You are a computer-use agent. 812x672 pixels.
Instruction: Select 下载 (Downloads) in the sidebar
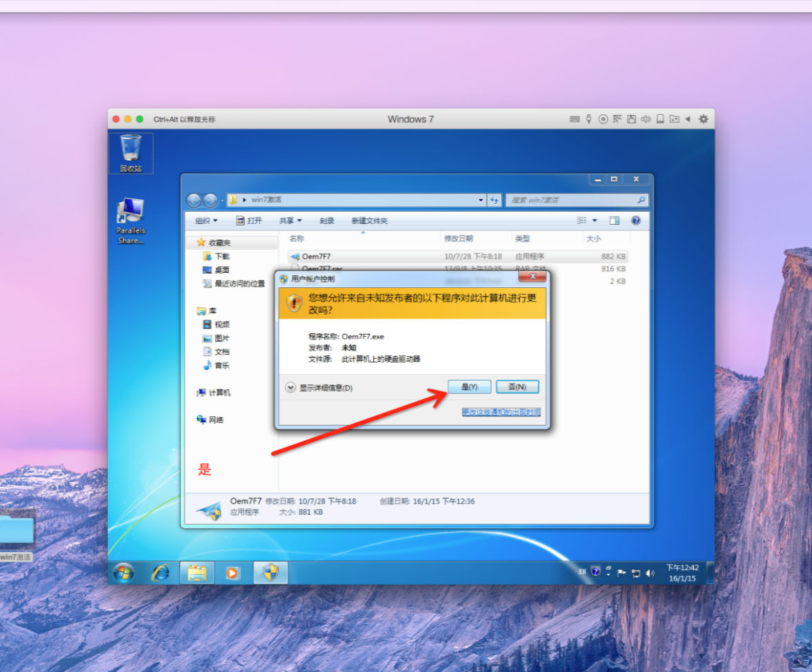pyautogui.click(x=217, y=256)
